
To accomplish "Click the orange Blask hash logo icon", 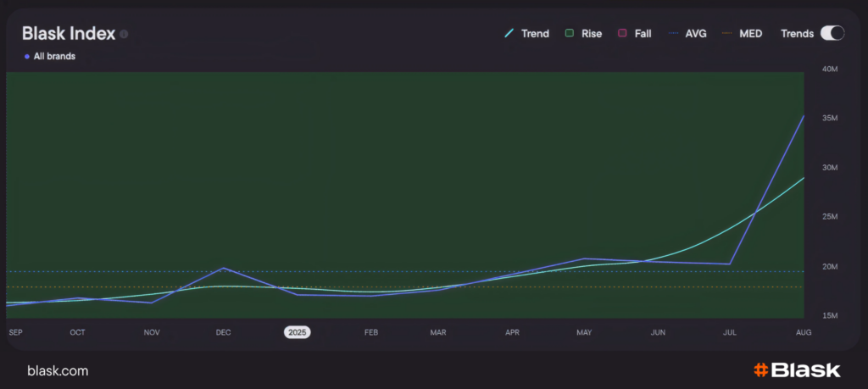I will coord(760,370).
